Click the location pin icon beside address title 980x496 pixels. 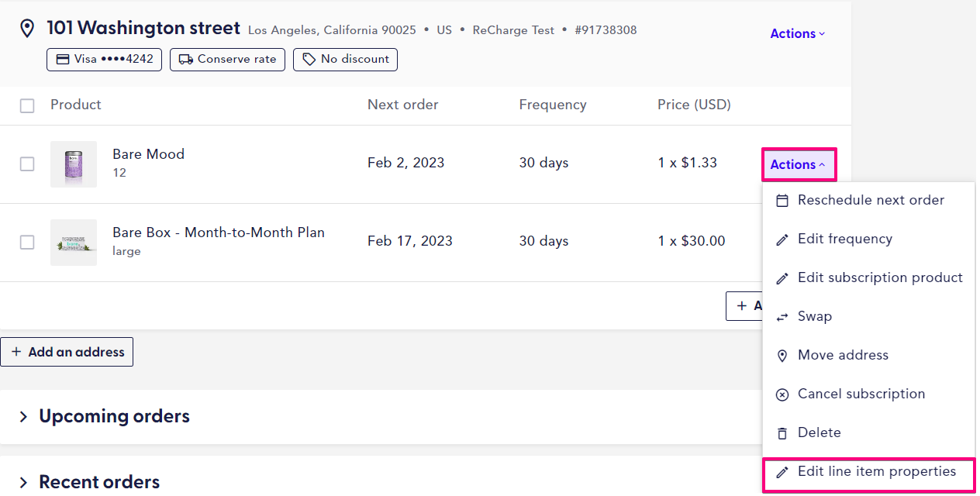tap(27, 29)
